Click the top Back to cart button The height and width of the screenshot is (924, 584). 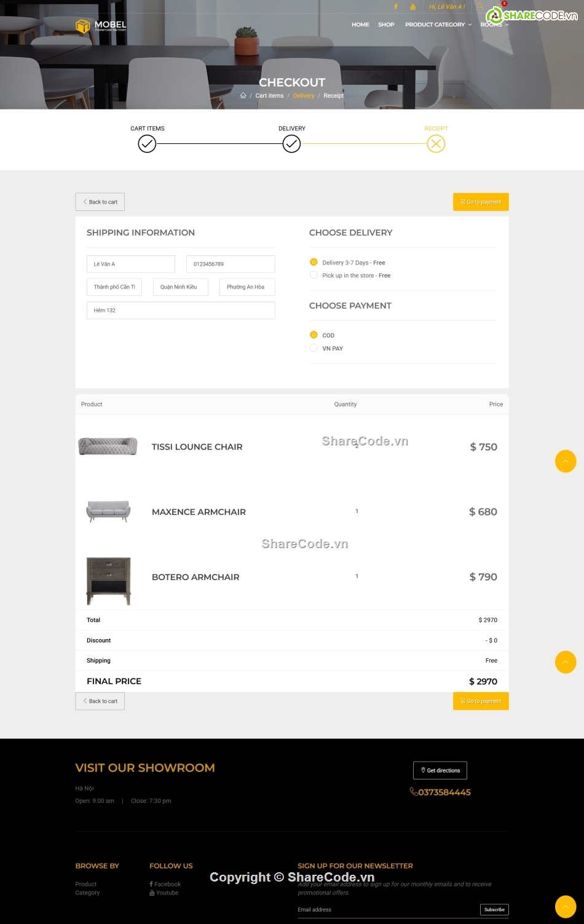(x=100, y=202)
